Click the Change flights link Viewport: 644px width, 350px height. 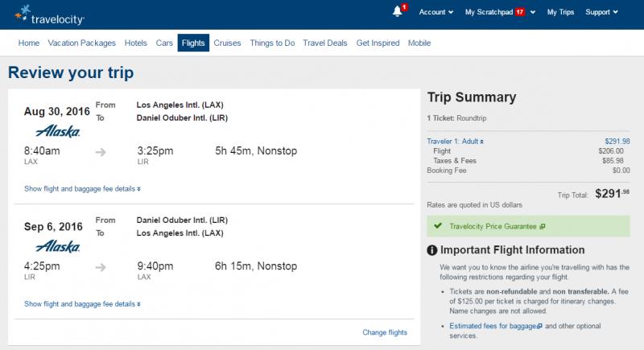tap(385, 332)
